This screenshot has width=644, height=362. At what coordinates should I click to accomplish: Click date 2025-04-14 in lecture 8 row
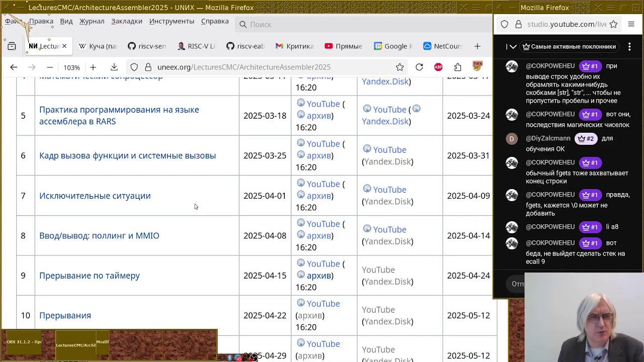pos(468,235)
